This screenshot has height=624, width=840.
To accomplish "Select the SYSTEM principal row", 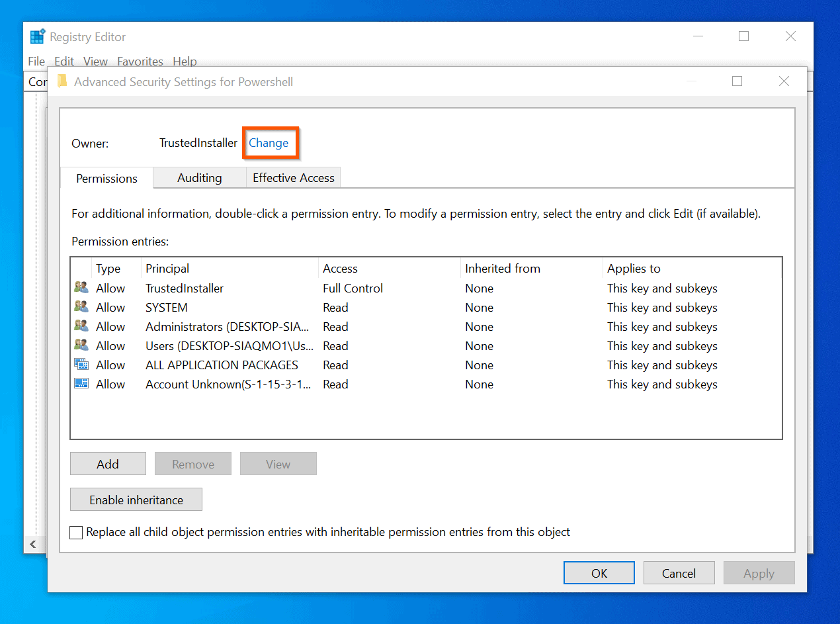I will coord(426,308).
